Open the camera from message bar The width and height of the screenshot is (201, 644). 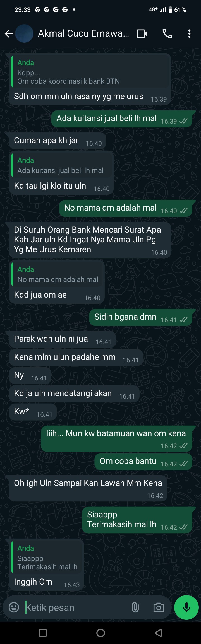tap(159, 607)
